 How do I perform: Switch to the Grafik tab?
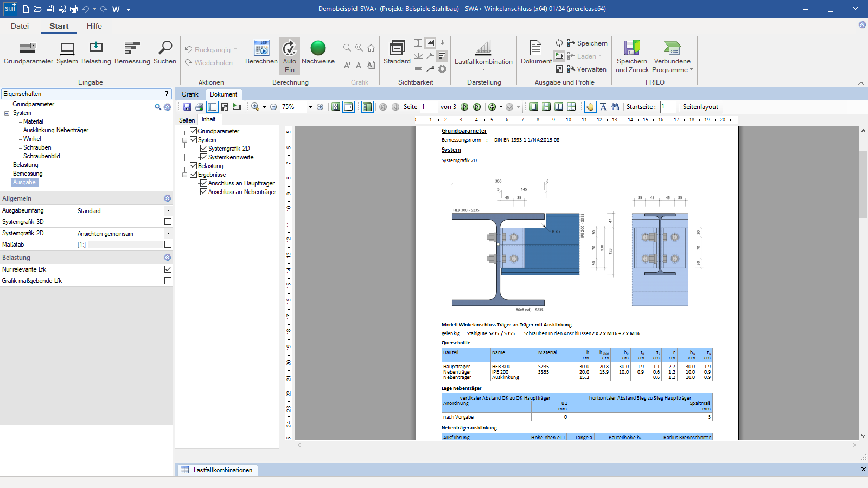point(190,94)
